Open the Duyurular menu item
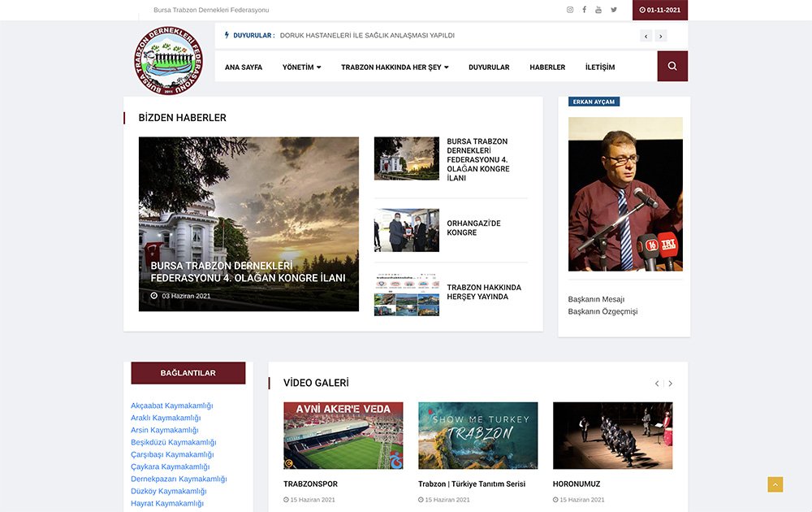 point(489,67)
